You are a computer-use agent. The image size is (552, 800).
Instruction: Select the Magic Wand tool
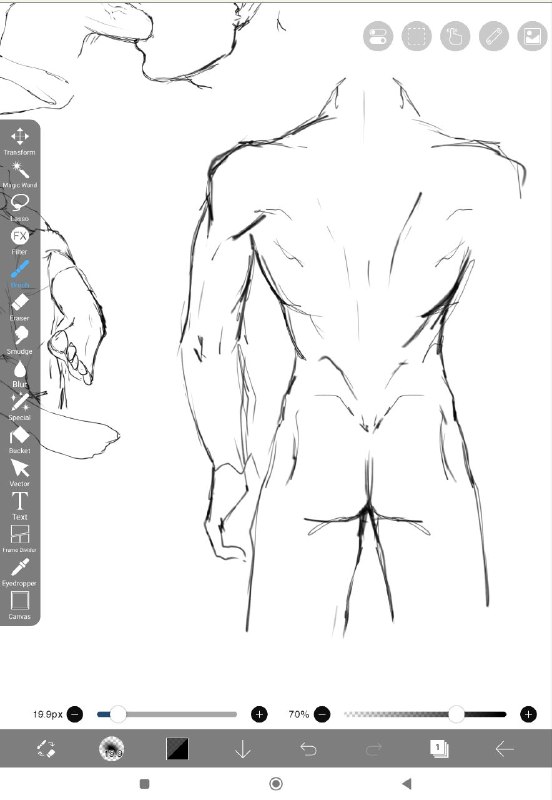19,174
